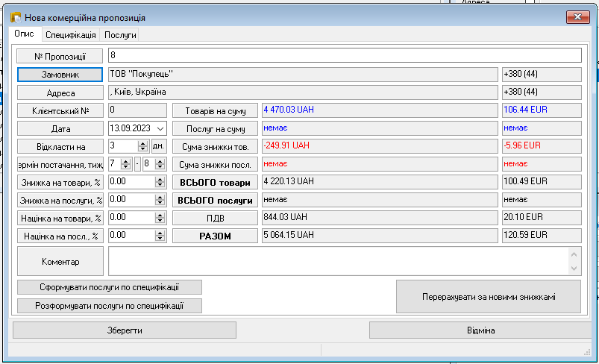
Task: Click Розформувати послуги по специфікації
Action: pyautogui.click(x=110, y=306)
